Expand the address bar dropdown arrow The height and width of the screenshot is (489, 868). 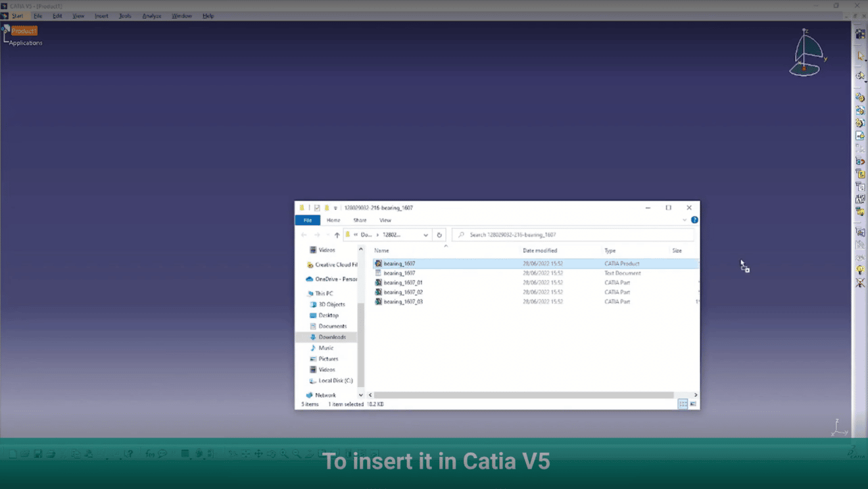(x=425, y=234)
